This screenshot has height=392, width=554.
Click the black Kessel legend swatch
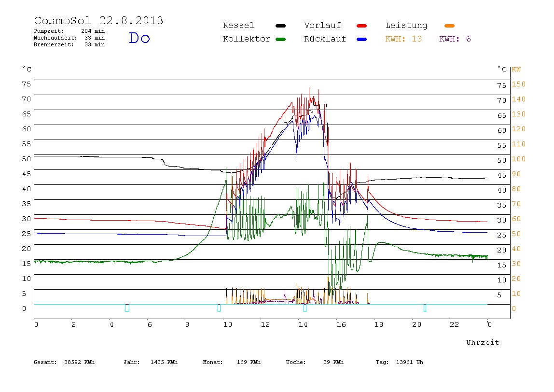(x=280, y=26)
